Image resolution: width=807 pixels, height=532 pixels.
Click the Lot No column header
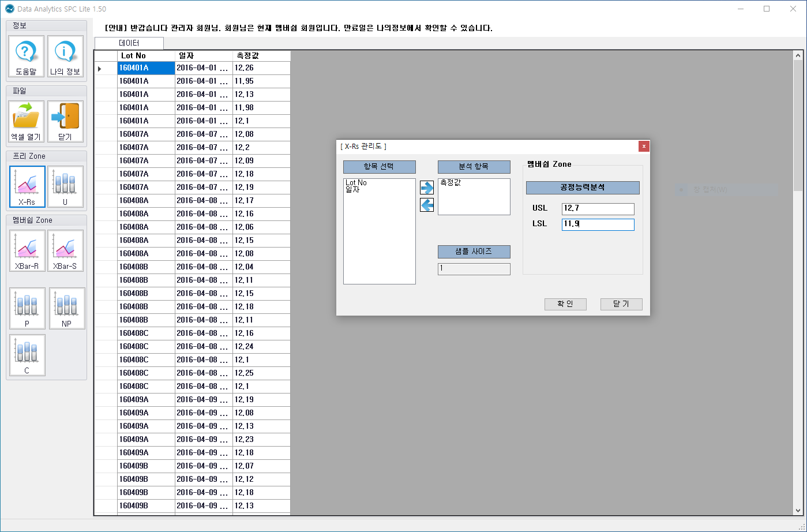pyautogui.click(x=146, y=56)
